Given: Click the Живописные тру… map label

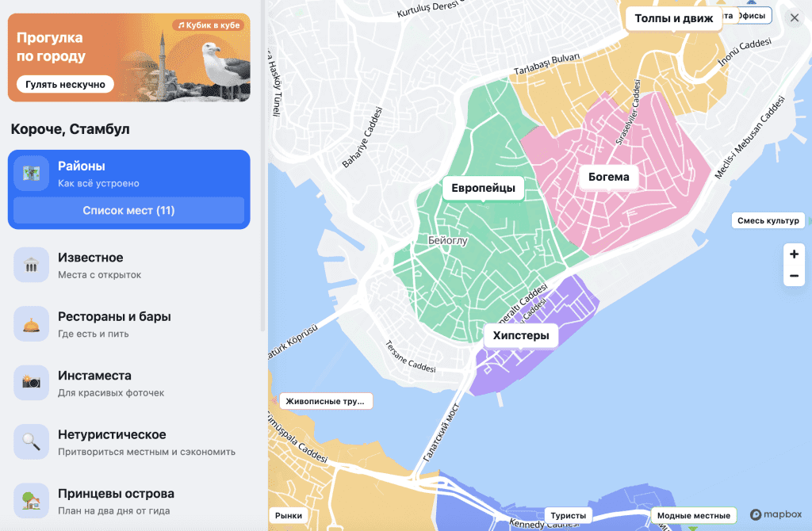Looking at the screenshot, I should [324, 401].
